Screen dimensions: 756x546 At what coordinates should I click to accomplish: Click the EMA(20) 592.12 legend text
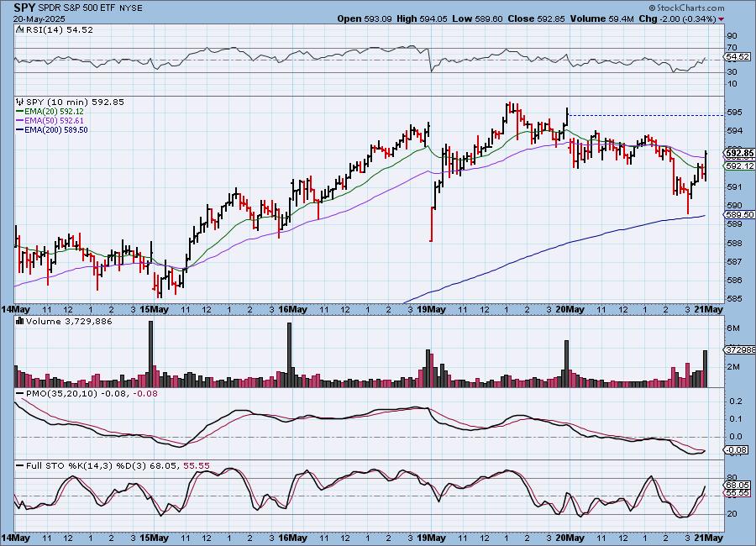(54, 112)
